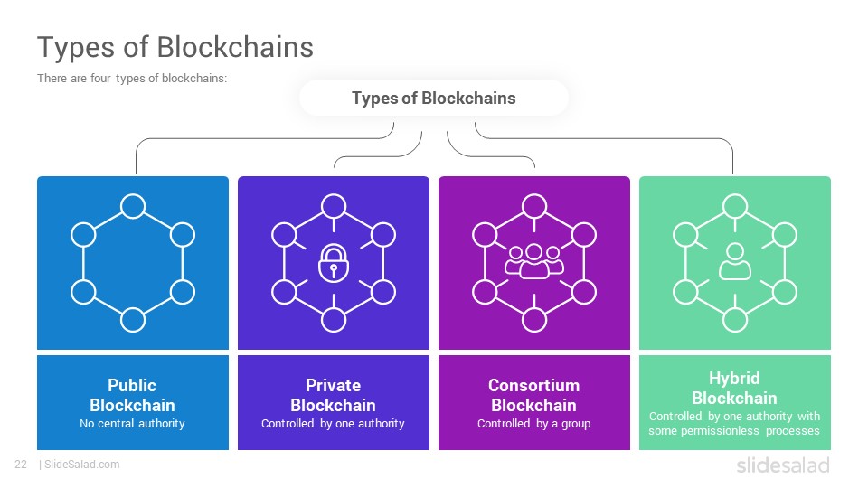The image size is (868, 488).
Task: Click the slide title Types of Blockchains
Action: 175,47
